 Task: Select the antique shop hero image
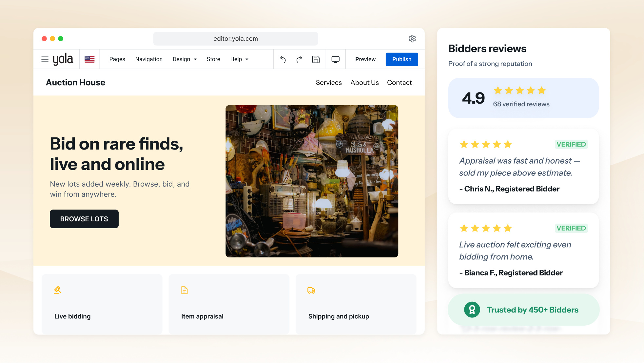coord(312,181)
